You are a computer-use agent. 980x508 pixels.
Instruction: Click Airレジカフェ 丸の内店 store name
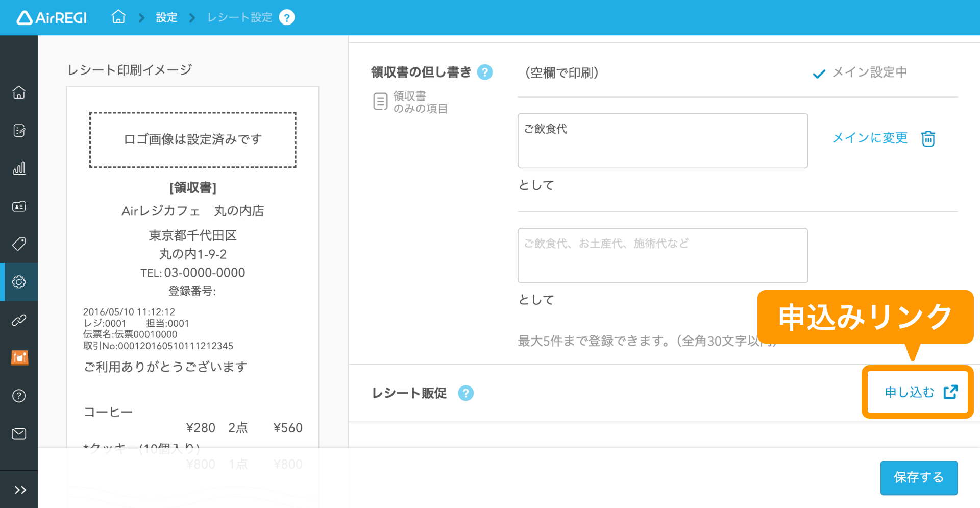(193, 211)
